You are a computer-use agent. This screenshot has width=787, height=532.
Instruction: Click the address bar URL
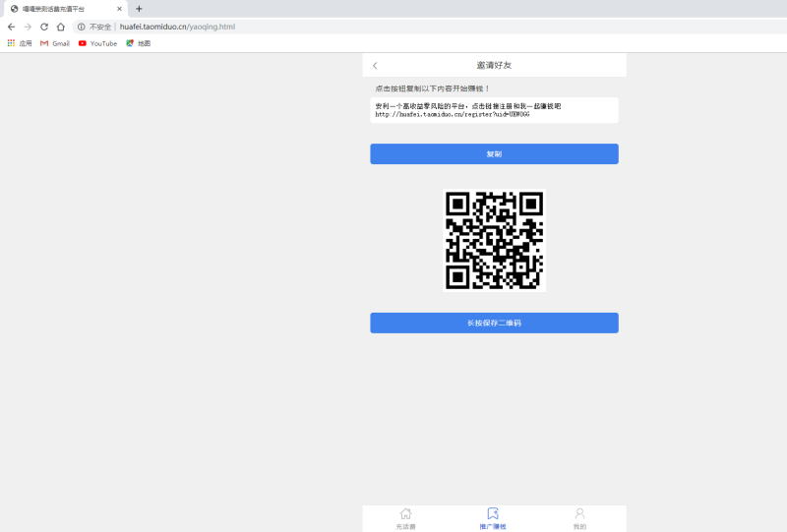(x=177, y=27)
